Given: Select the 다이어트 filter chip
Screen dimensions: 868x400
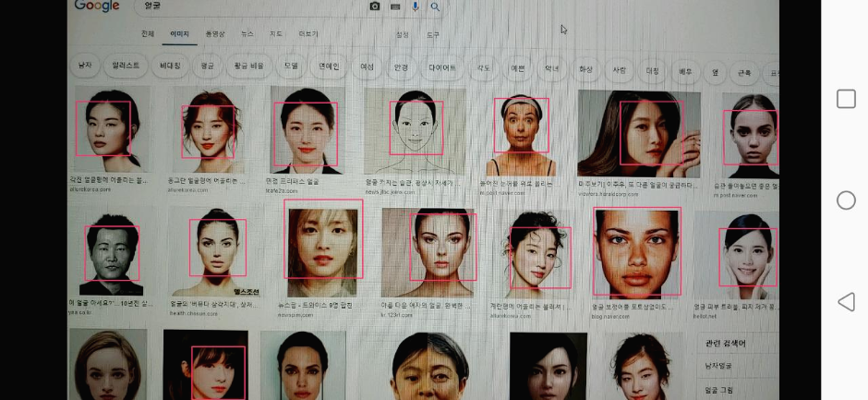Looking at the screenshot, I should coord(442,67).
